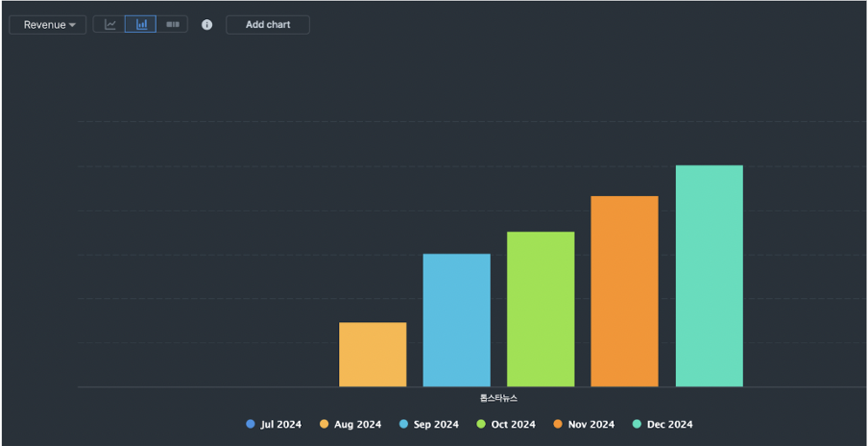Switch to line chart view
This screenshot has height=446, width=868.
110,25
